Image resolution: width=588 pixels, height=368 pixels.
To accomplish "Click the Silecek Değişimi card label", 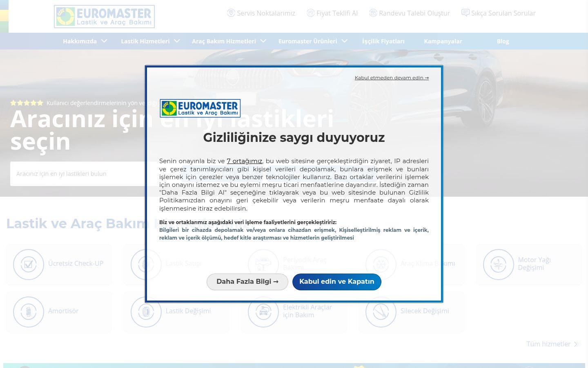I will 425,311.
